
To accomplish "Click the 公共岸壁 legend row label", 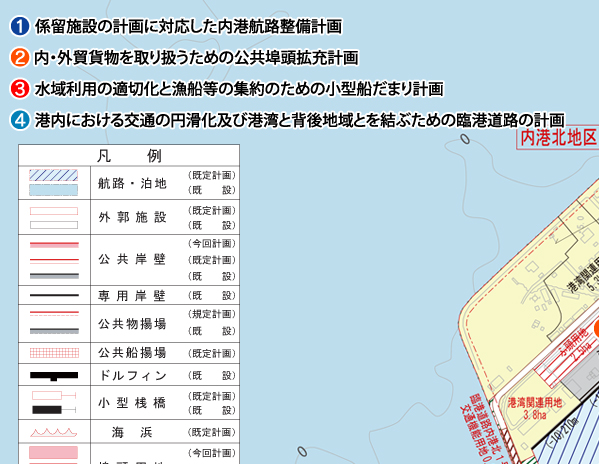I will [x=132, y=260].
